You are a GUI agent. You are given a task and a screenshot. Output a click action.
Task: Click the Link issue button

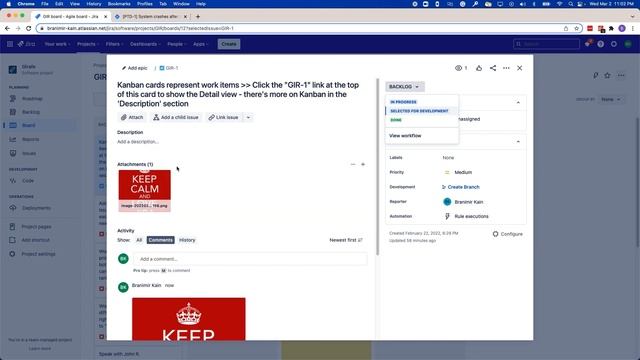(223, 118)
